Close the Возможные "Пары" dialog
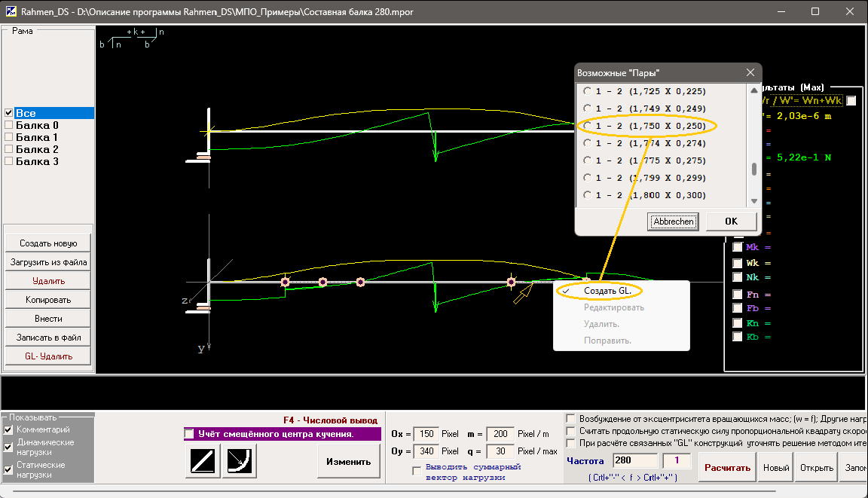 tap(750, 73)
